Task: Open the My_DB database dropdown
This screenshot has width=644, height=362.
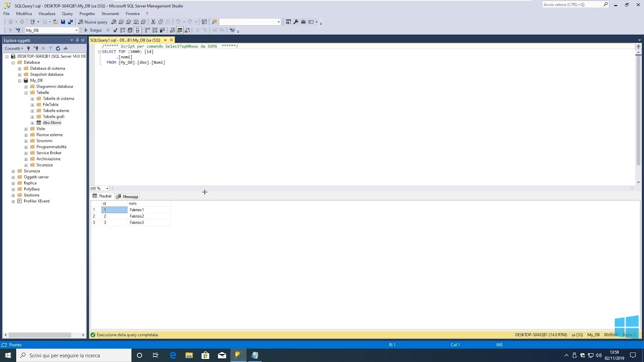Action: [x=76, y=30]
